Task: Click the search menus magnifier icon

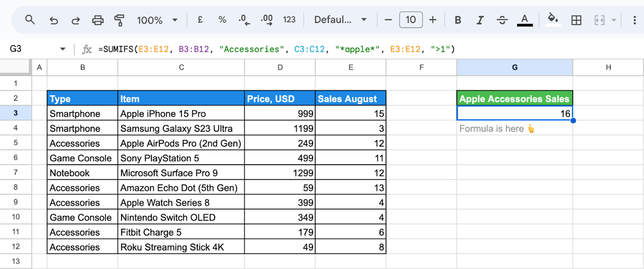Action: pyautogui.click(x=30, y=20)
